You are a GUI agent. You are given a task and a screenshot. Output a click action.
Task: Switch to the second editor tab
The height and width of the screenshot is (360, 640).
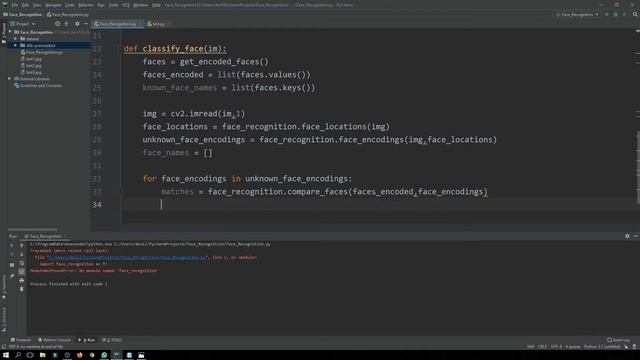(157, 24)
